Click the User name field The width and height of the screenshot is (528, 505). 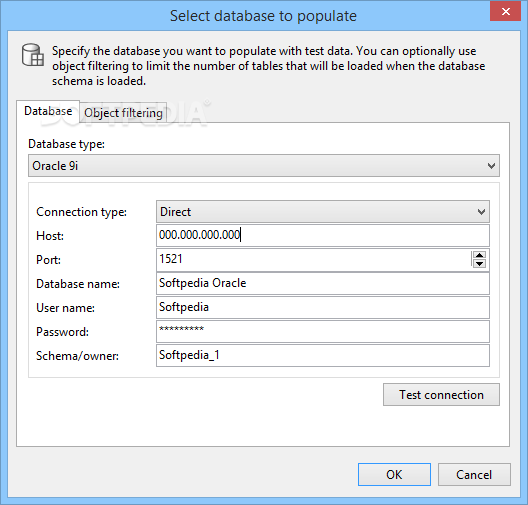point(323,307)
